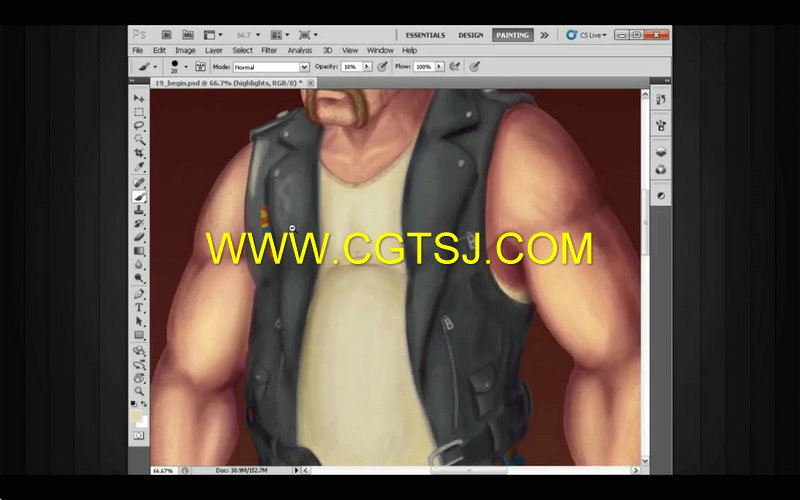Select the Rectangular Marquee tool
Image resolution: width=800 pixels, height=500 pixels.
139,112
